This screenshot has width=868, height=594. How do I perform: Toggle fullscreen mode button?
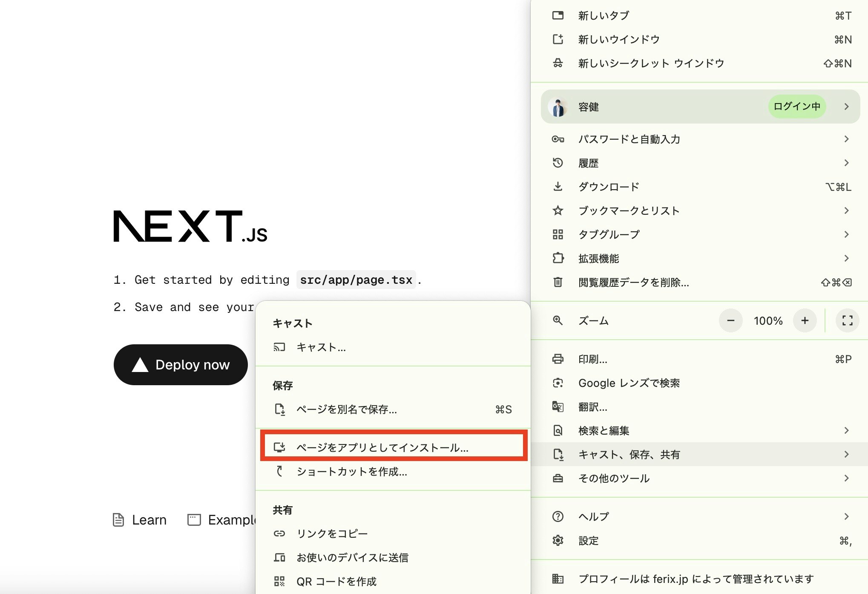(x=847, y=320)
